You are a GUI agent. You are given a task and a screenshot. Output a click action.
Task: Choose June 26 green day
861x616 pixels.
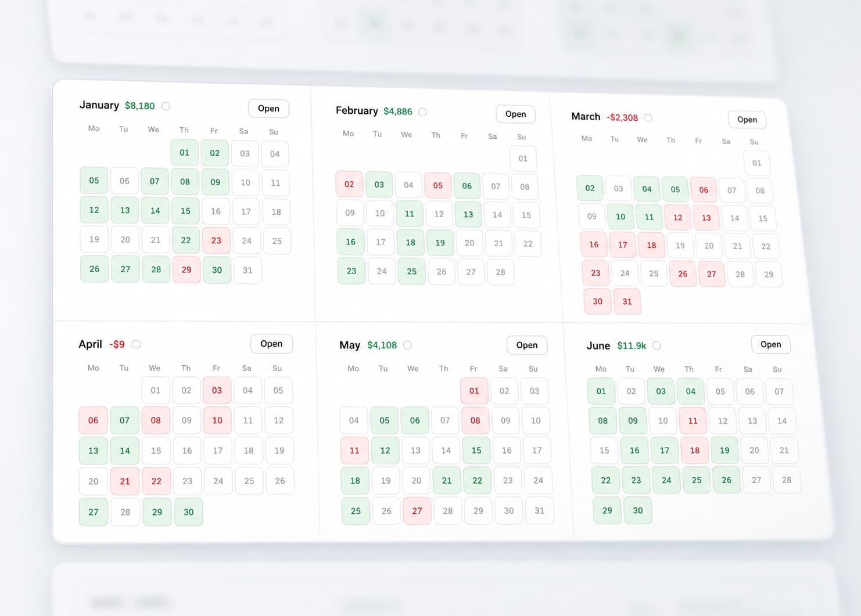point(726,480)
